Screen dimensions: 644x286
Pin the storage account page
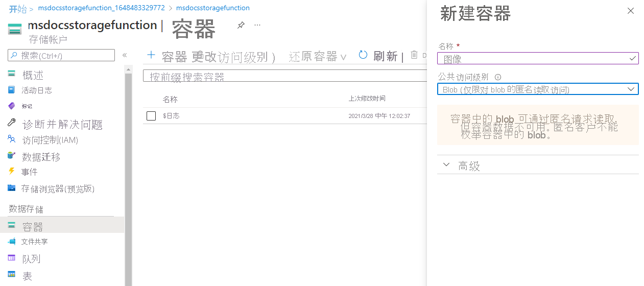pyautogui.click(x=241, y=25)
